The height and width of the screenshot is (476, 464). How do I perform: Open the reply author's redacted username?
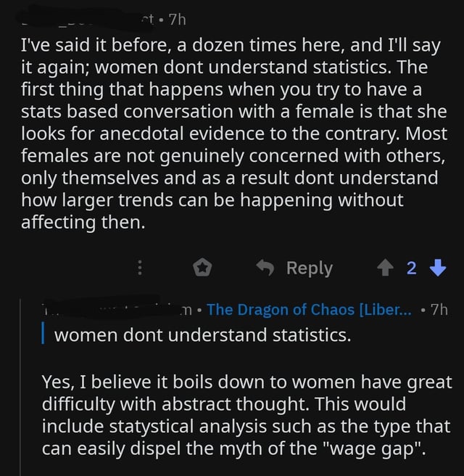coord(117,308)
